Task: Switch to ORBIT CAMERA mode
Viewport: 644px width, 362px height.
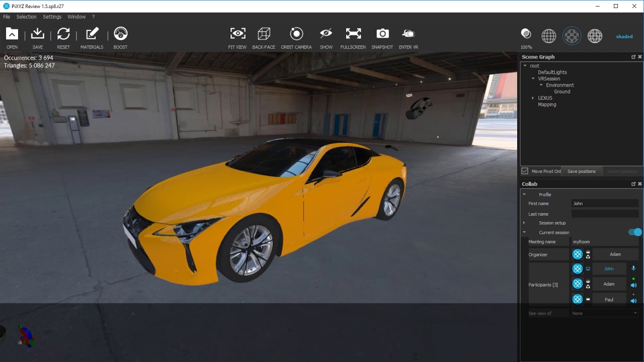Action: point(296,35)
